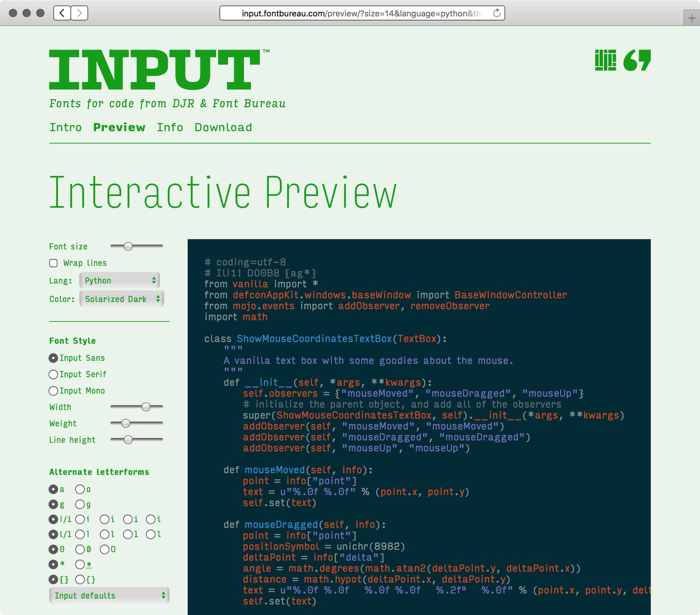Click the Width slider handle
The width and height of the screenshot is (700, 615).
(146, 407)
